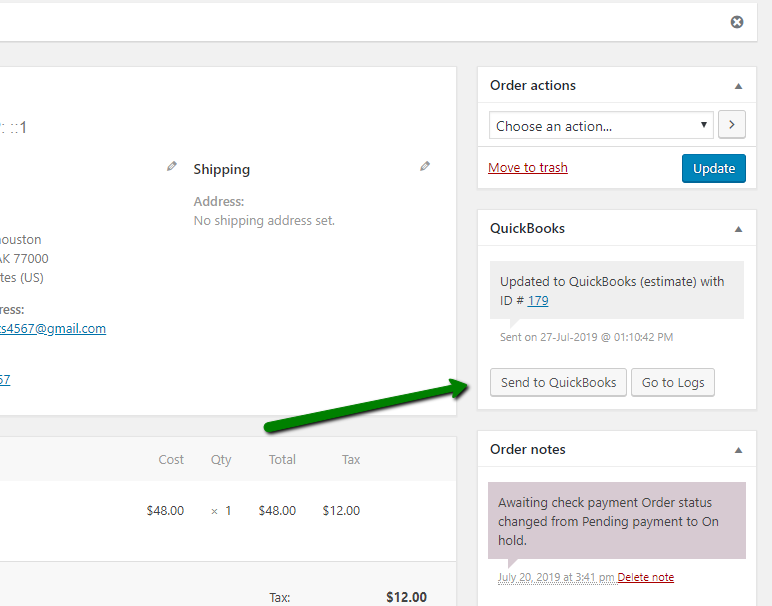Open the Choose an action dropdown
Image resolution: width=772 pixels, height=606 pixels.
pyautogui.click(x=601, y=126)
